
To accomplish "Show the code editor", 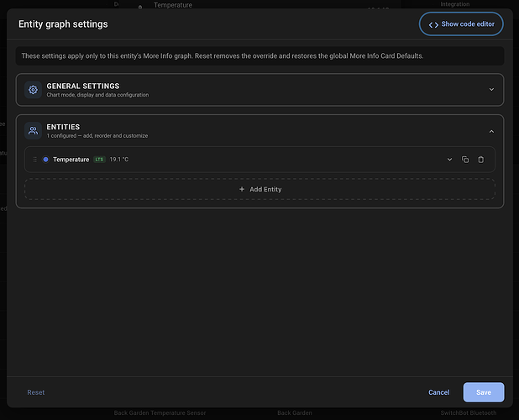I will [x=461, y=24].
